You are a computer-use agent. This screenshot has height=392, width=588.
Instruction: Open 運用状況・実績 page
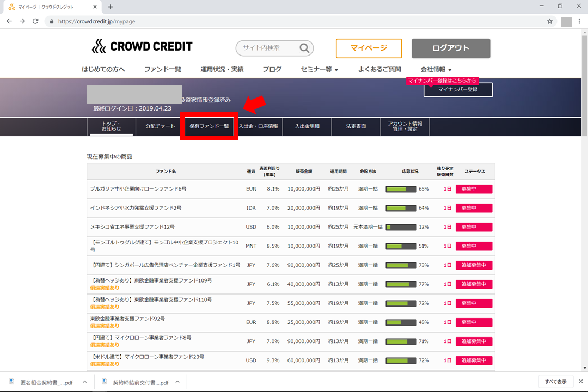click(x=222, y=69)
